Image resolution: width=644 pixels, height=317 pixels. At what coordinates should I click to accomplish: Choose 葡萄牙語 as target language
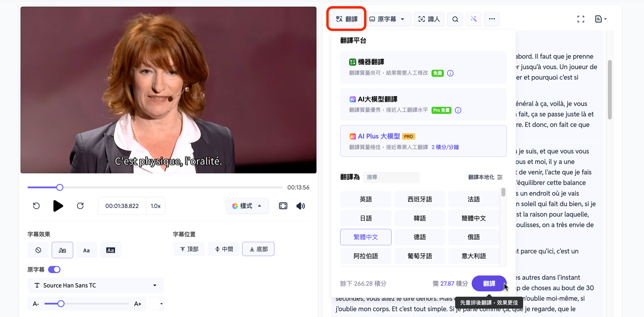pyautogui.click(x=420, y=256)
